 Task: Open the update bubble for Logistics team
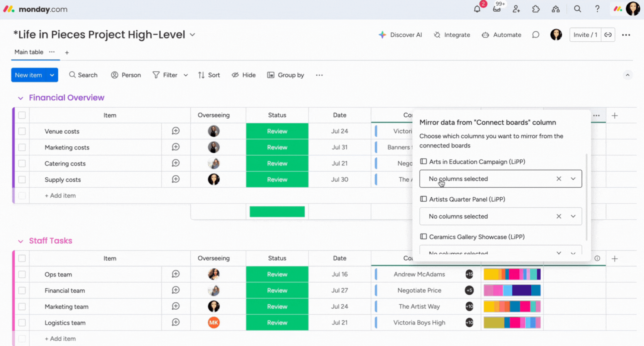click(176, 322)
